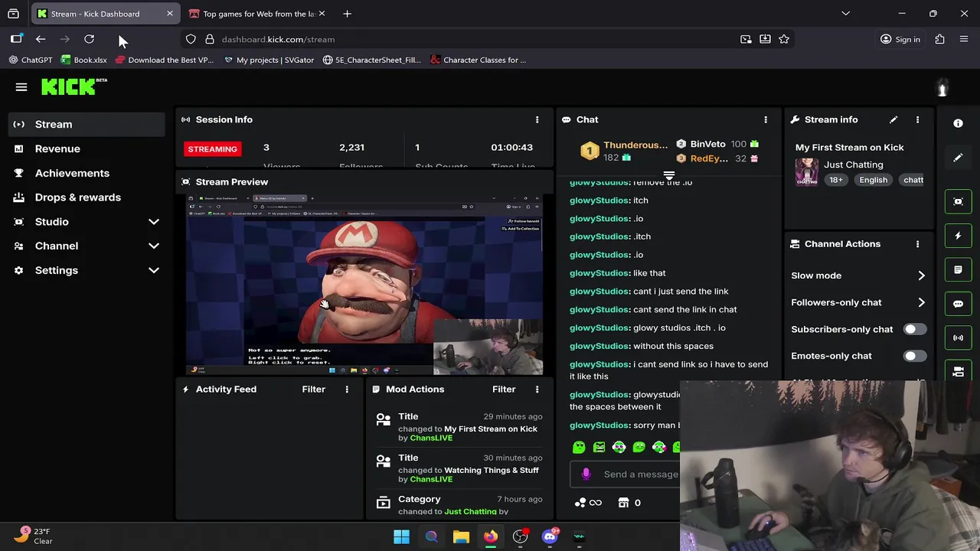
Task: Insert the headphones emote with purple eyes
Action: click(619, 447)
